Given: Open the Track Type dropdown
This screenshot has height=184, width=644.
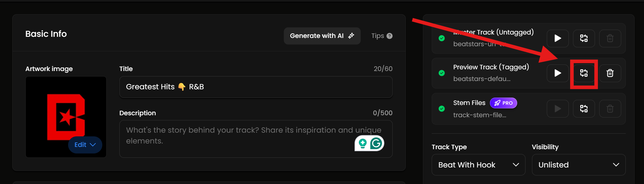Looking at the screenshot, I should coord(478,165).
